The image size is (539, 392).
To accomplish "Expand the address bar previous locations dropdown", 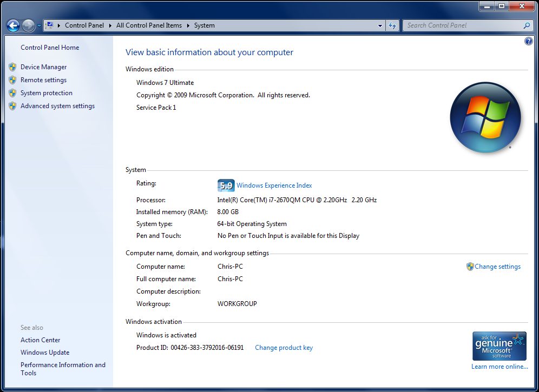I will click(380, 25).
